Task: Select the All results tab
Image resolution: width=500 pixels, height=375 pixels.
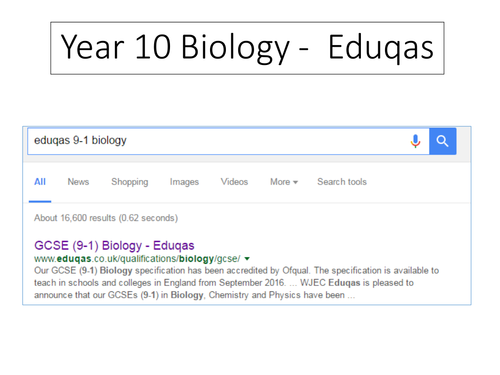Action: (x=40, y=182)
